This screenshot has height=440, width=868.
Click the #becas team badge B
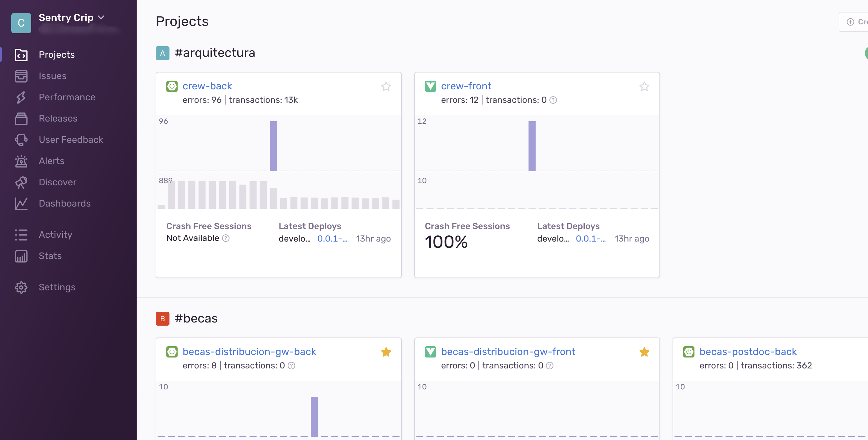[162, 318]
